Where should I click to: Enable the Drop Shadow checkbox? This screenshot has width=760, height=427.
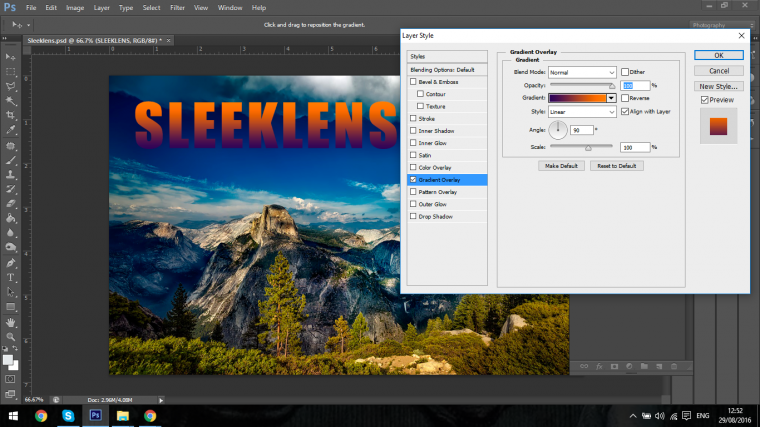(x=413, y=216)
